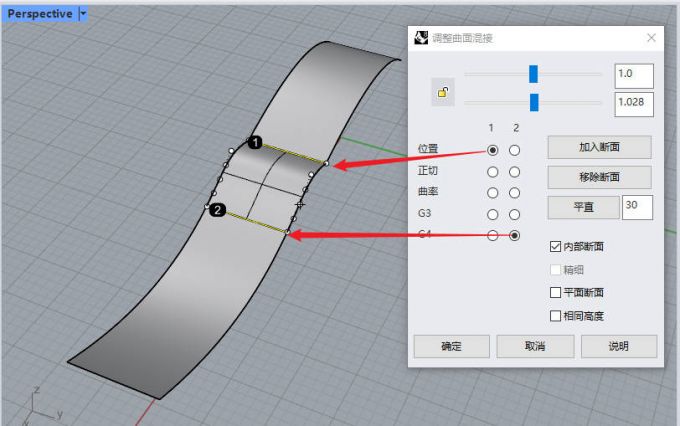
Task: Click the second blend slider handle
Action: coord(534,102)
